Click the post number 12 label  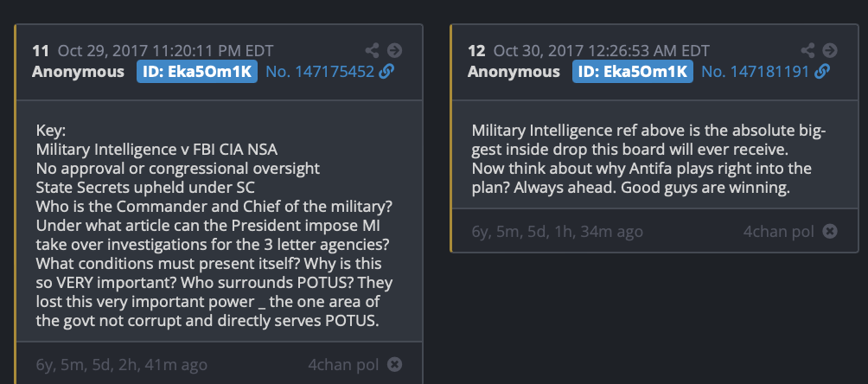click(476, 50)
